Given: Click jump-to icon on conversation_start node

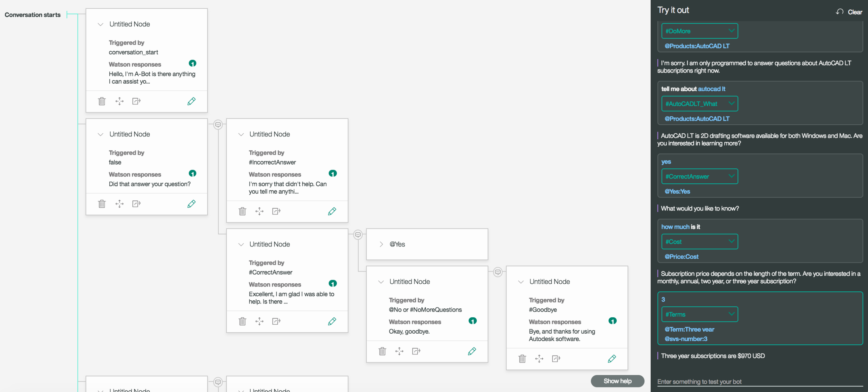Looking at the screenshot, I should pyautogui.click(x=136, y=101).
